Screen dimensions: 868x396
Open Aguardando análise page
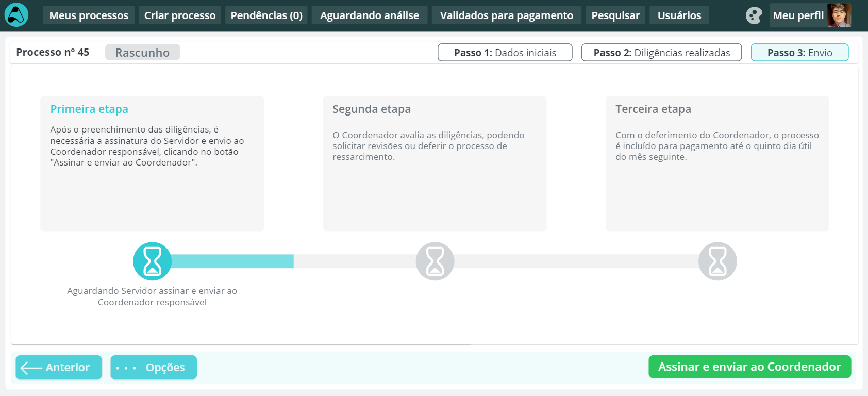click(370, 15)
